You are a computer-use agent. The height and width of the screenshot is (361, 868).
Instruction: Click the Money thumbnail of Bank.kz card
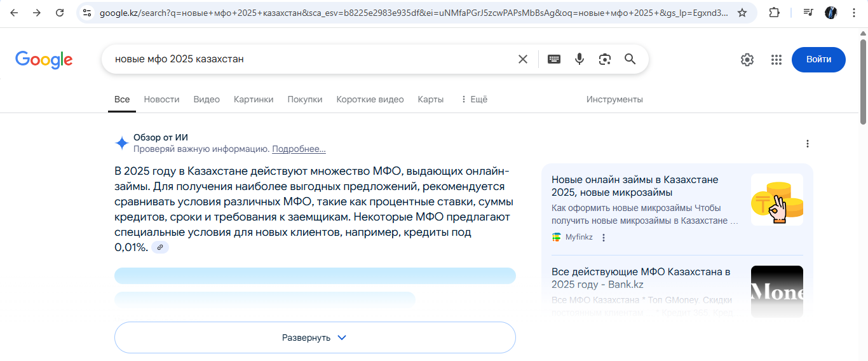pyautogui.click(x=776, y=292)
